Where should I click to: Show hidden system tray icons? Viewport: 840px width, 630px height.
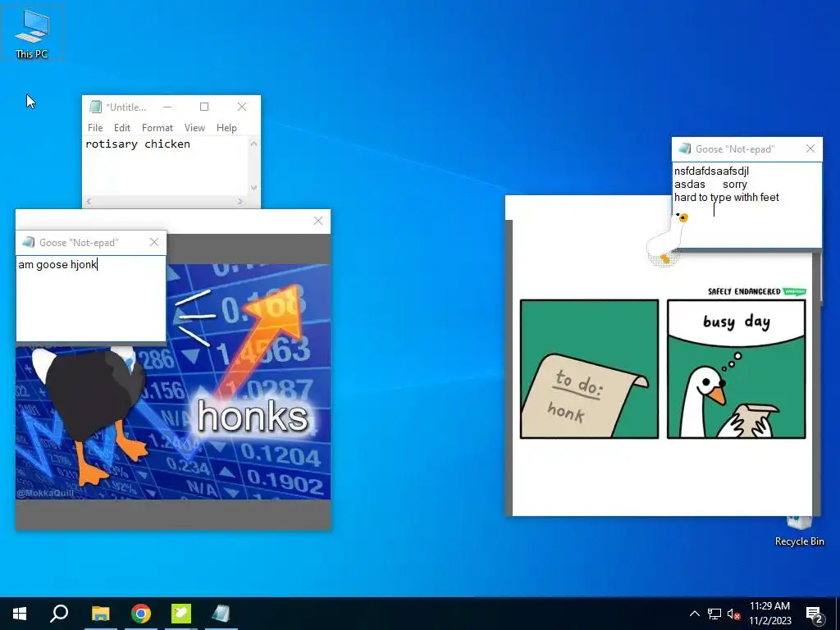pyautogui.click(x=694, y=614)
